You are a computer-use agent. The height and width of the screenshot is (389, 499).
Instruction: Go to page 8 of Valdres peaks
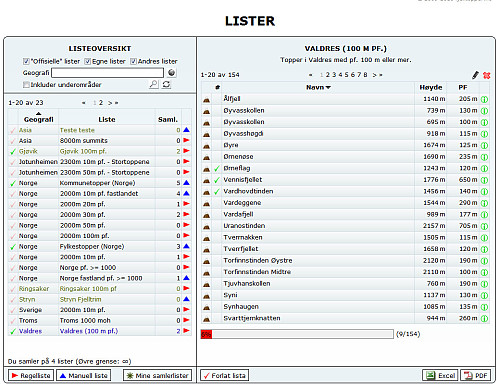(365, 75)
